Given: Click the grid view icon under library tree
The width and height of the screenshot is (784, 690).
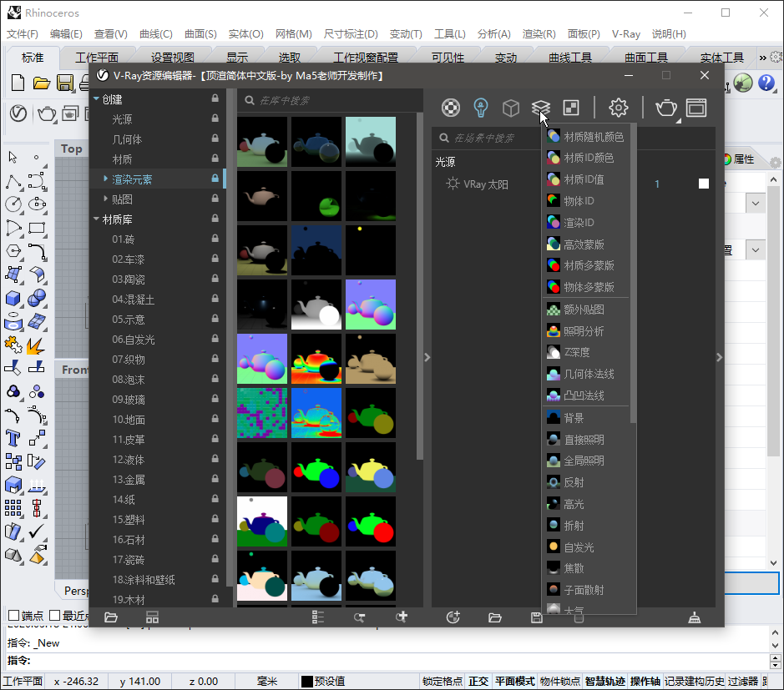Looking at the screenshot, I should click(x=153, y=617).
